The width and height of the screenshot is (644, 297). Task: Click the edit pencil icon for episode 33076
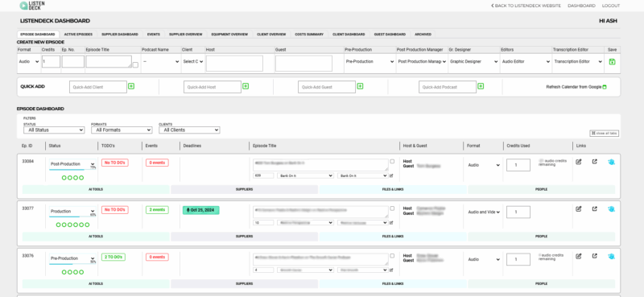(578, 256)
